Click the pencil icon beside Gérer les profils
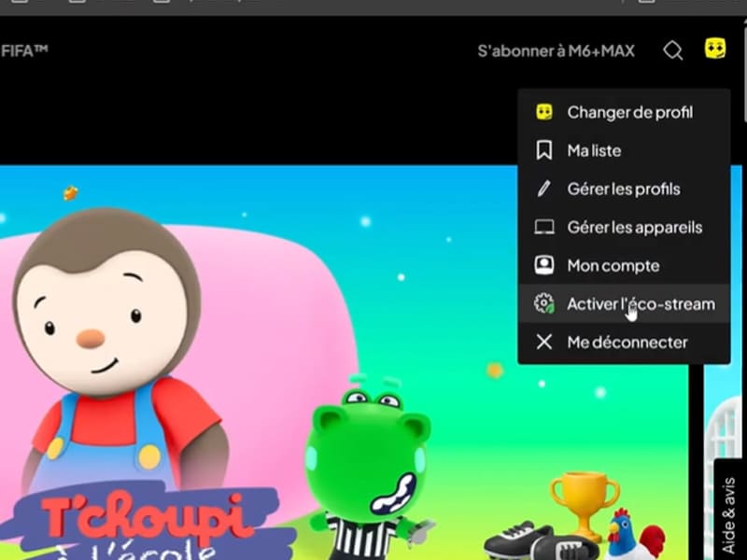747x560 pixels. click(544, 189)
